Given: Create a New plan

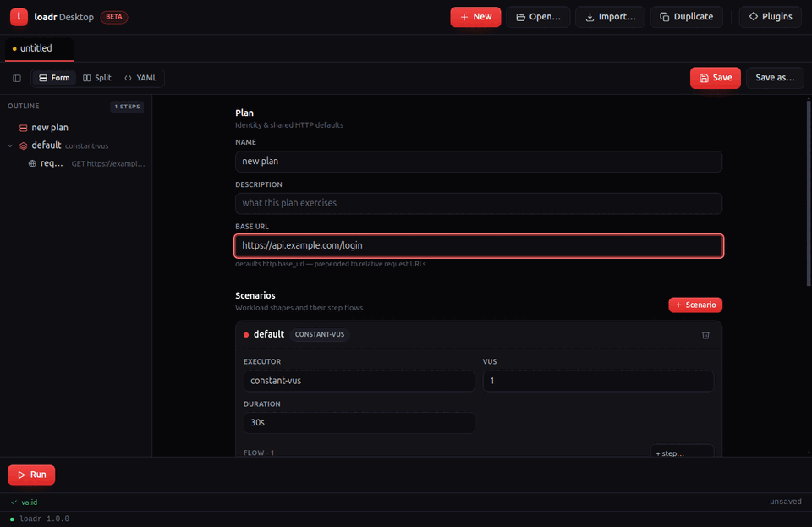Looking at the screenshot, I should [x=475, y=17].
